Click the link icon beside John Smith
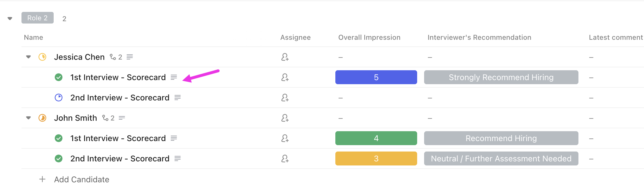 point(106,118)
